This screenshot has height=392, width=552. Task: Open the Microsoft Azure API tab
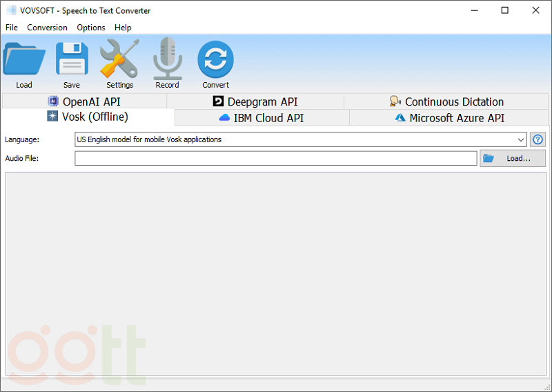pos(449,118)
